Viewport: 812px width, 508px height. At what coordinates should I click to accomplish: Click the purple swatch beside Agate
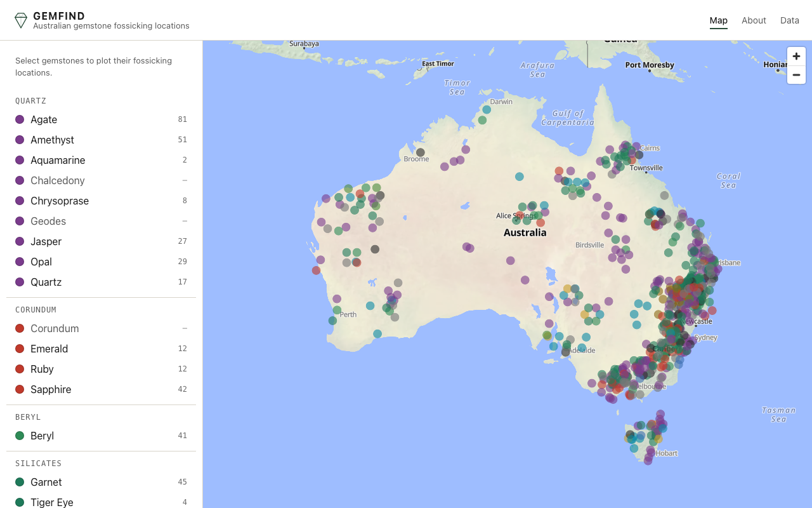click(20, 119)
